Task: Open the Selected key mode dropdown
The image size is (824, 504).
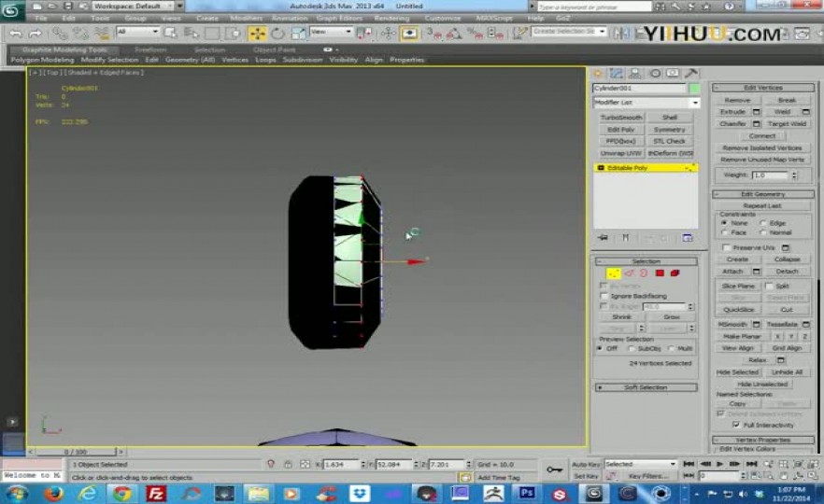Action: (641, 464)
